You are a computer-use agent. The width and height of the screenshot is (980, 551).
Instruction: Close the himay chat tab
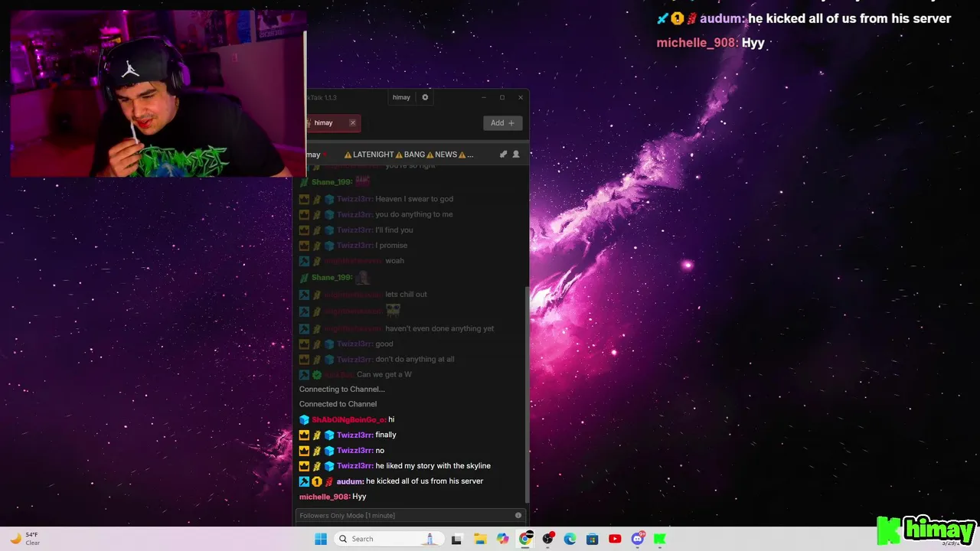coord(352,122)
